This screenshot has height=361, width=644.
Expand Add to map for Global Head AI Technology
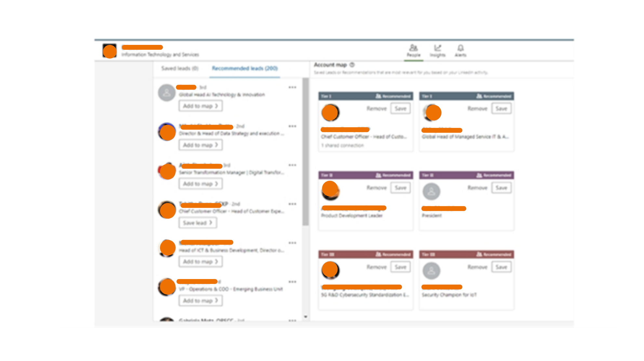[x=200, y=106]
